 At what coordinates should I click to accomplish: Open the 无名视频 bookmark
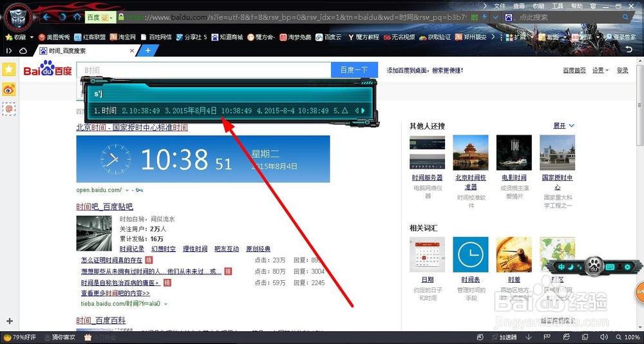399,37
